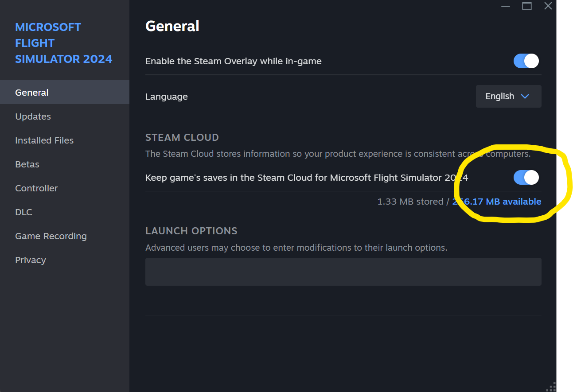Click the blue chevron beside English
This screenshot has width=573, height=392.
coord(525,97)
